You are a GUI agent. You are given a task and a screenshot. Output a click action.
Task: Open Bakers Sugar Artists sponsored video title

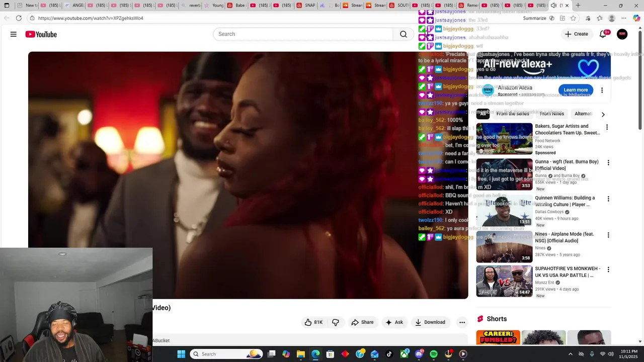[568, 130]
